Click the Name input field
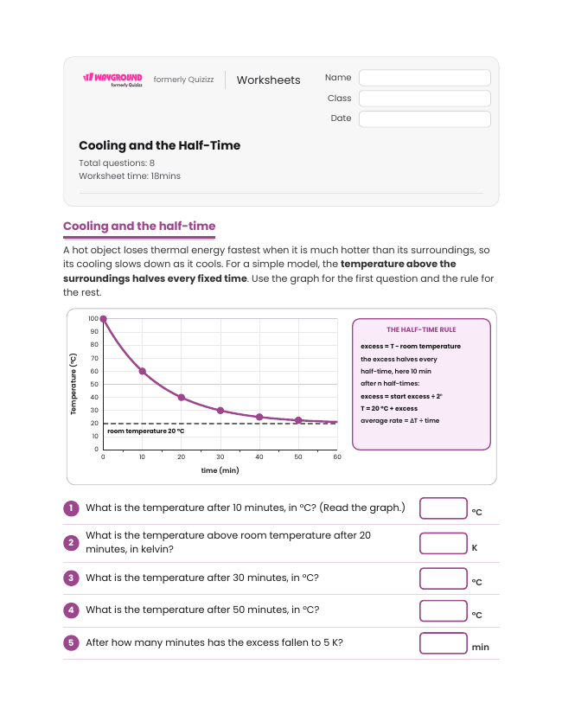This screenshot has height=728, width=562. coord(425,78)
